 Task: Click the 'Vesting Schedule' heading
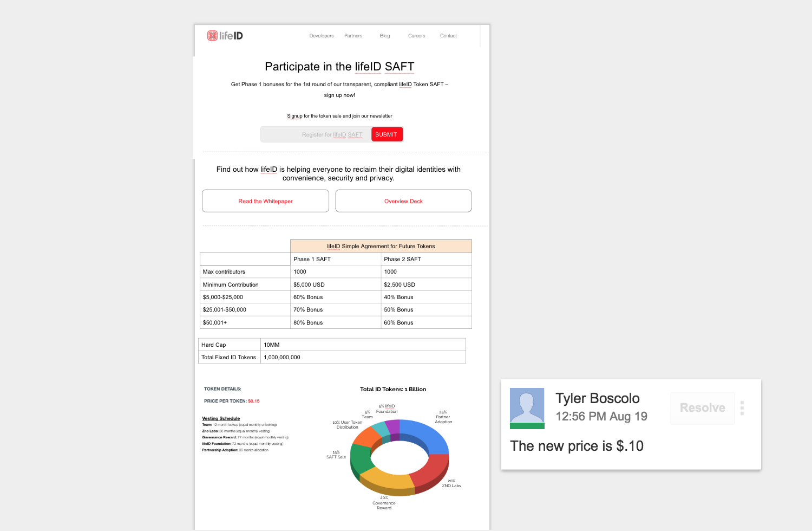pyautogui.click(x=221, y=418)
